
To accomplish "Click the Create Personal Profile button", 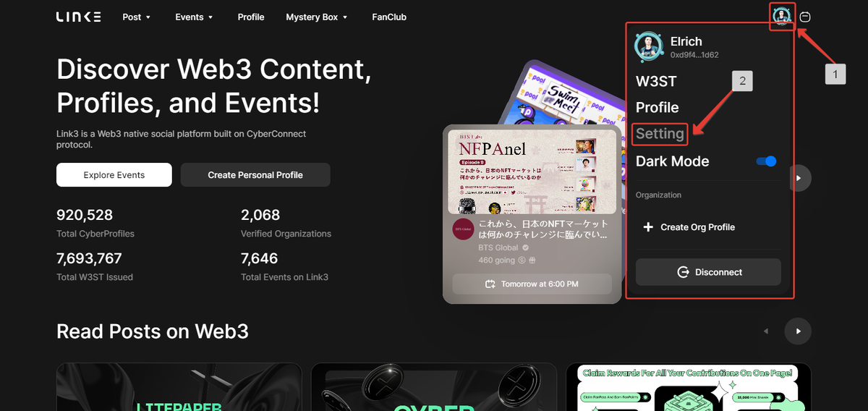I will (255, 175).
